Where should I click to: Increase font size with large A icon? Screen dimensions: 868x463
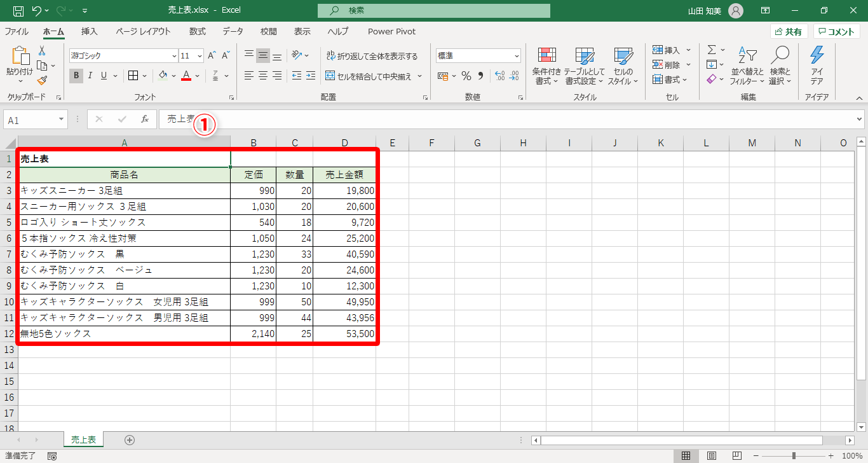pyautogui.click(x=212, y=56)
